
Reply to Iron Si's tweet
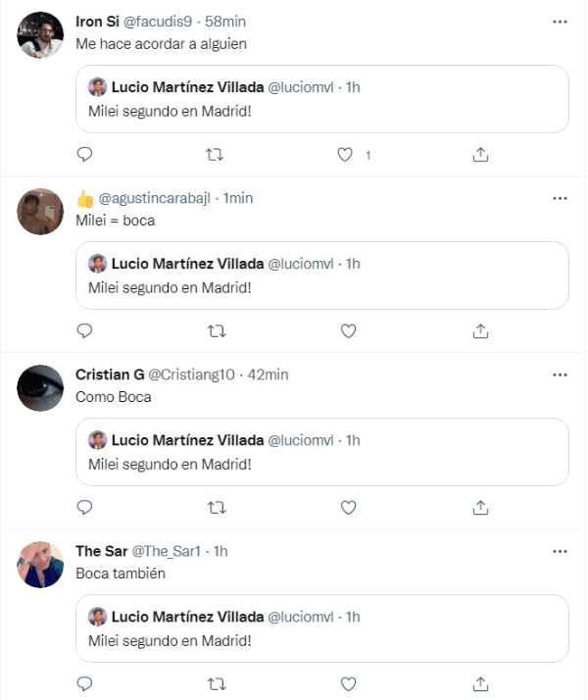pyautogui.click(x=84, y=155)
